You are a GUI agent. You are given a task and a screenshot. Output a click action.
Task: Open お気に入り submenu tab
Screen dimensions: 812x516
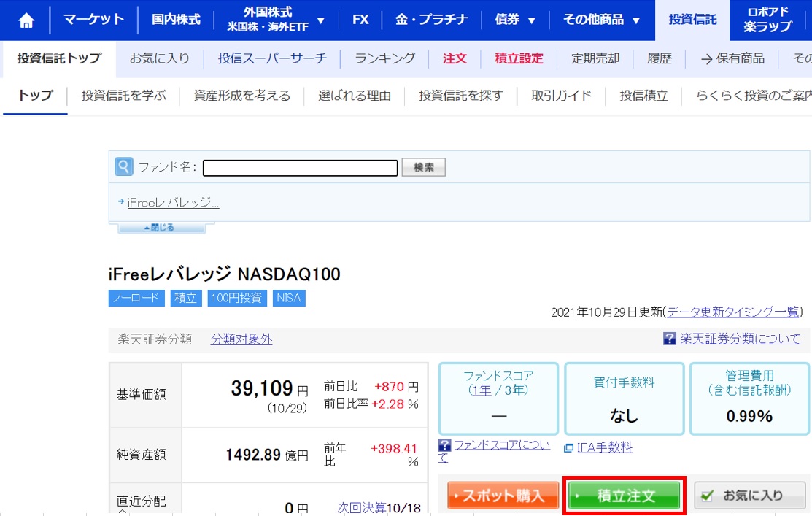(160, 58)
